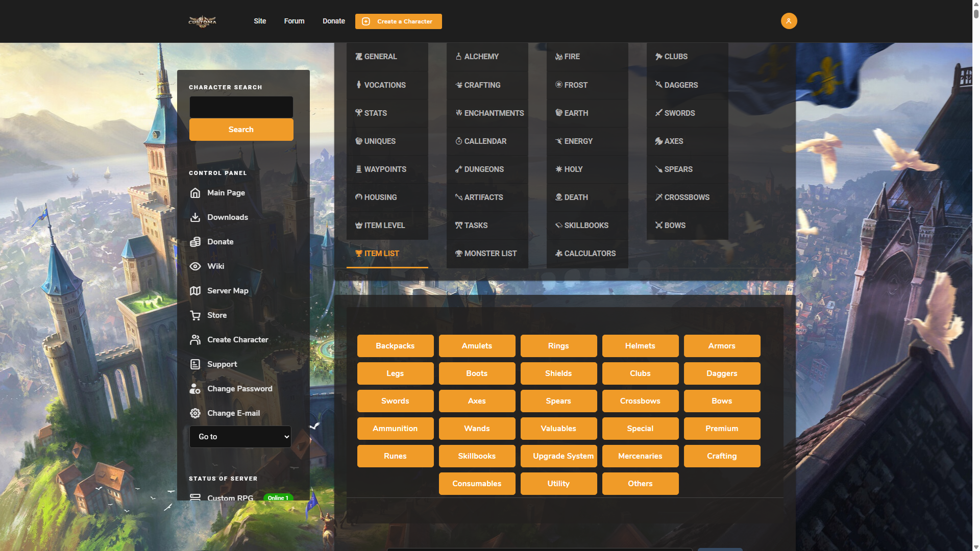Click the Backpacks category button

pyautogui.click(x=396, y=346)
